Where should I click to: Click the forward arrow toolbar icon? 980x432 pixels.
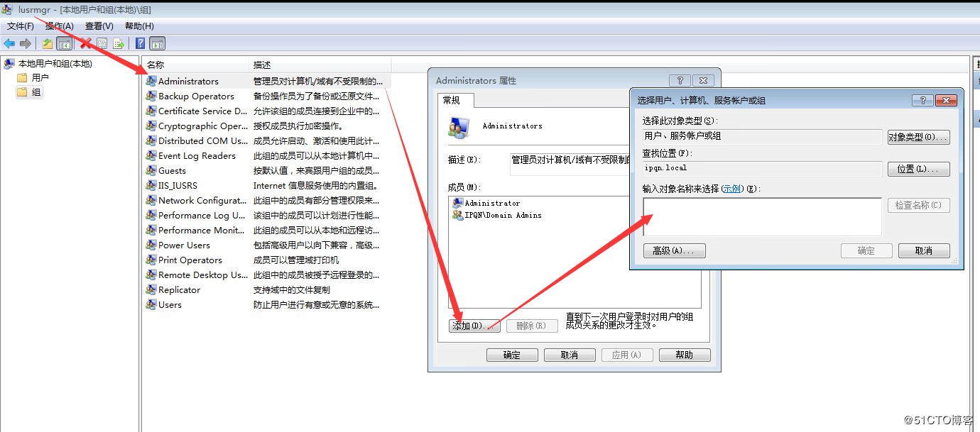(x=26, y=44)
